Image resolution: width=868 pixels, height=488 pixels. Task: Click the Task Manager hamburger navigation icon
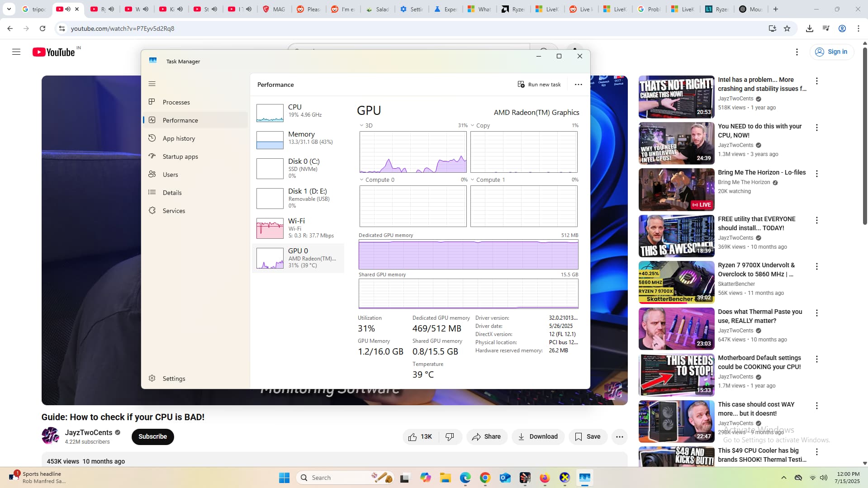pos(152,84)
